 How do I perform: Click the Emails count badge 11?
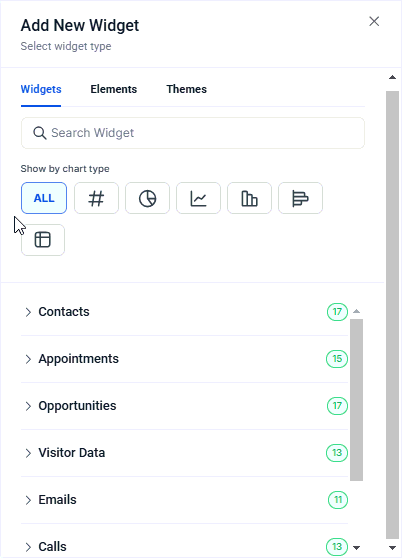tap(338, 500)
